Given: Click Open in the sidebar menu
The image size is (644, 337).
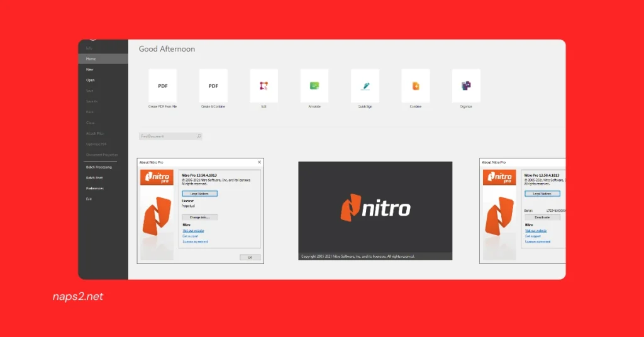Looking at the screenshot, I should coord(91,80).
